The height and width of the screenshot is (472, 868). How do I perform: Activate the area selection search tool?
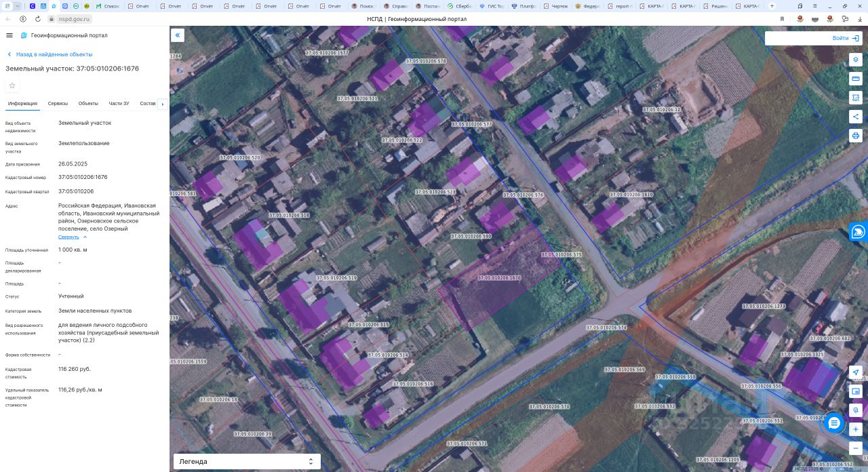[856, 98]
